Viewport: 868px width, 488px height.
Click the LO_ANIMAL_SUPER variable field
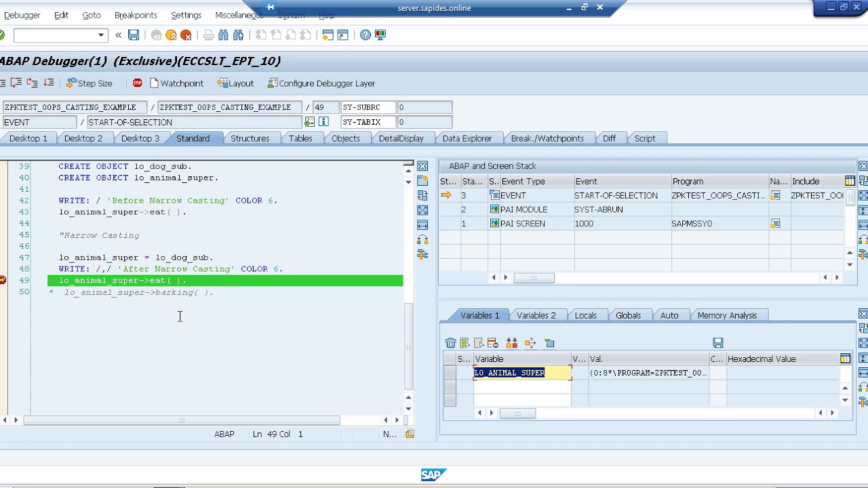(x=522, y=373)
